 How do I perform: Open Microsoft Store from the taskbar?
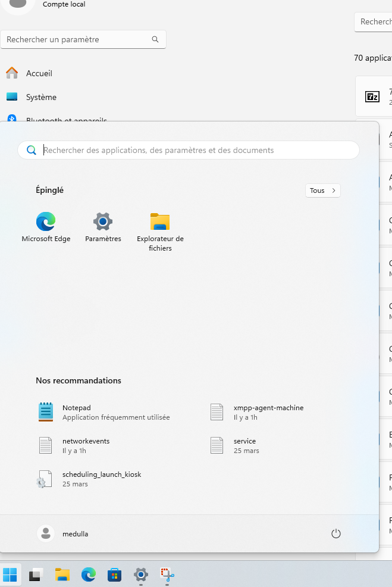tap(114, 574)
